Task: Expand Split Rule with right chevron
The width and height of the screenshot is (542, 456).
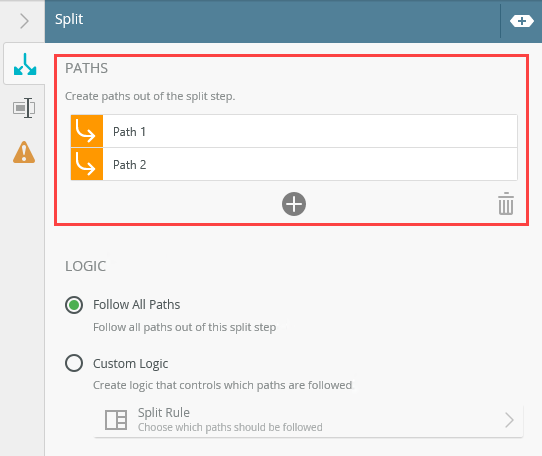Action: click(509, 420)
